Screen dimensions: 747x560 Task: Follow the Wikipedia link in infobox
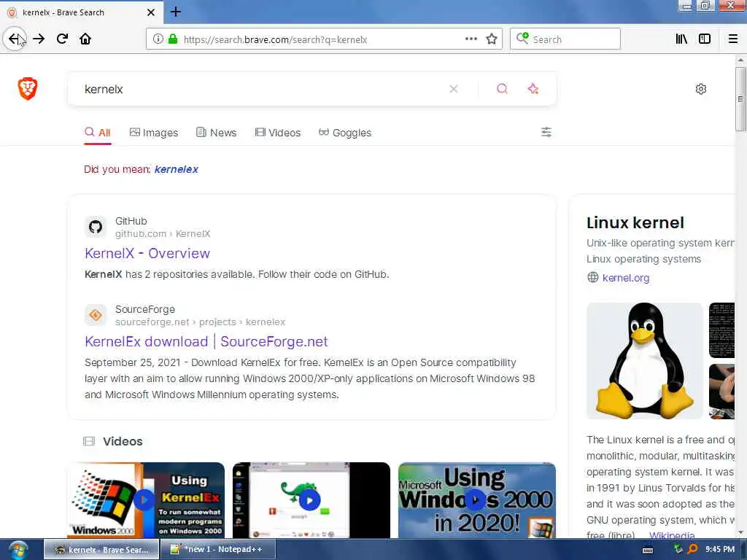click(672, 535)
